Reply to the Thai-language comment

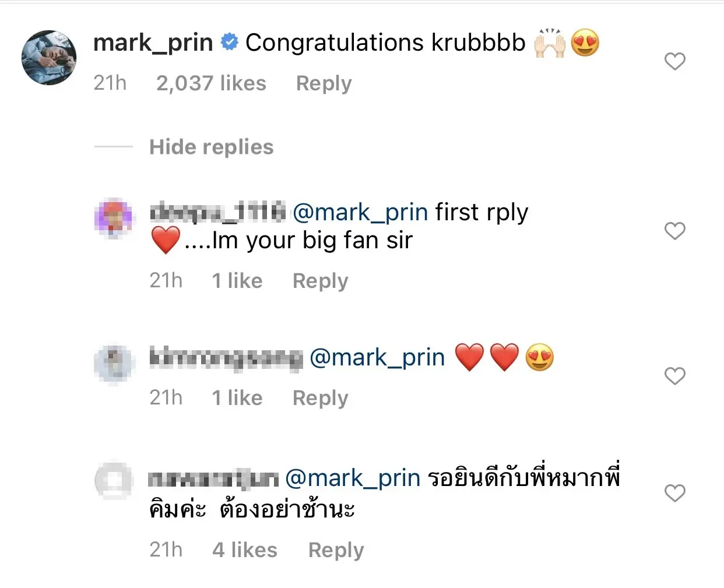click(x=336, y=550)
